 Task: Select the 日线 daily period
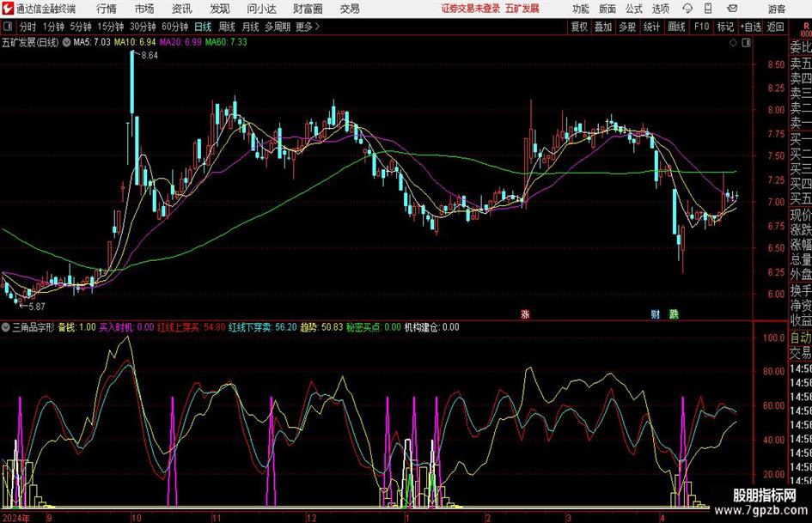pyautogui.click(x=203, y=27)
